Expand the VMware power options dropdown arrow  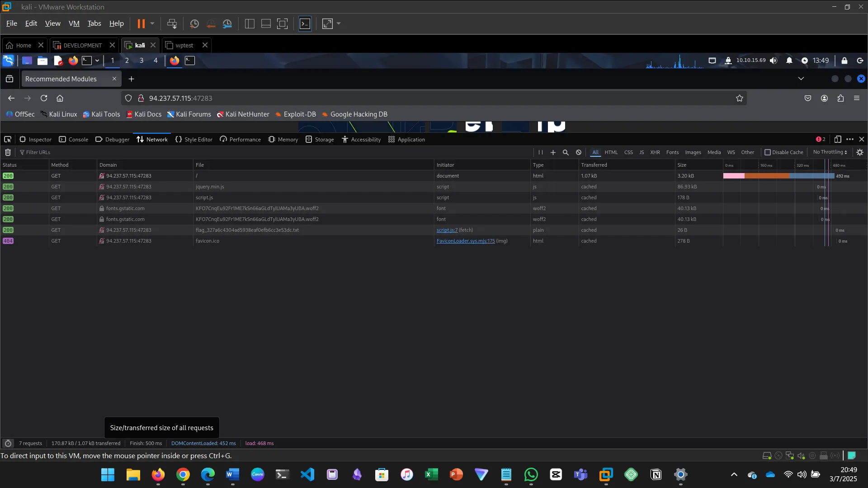tap(152, 23)
